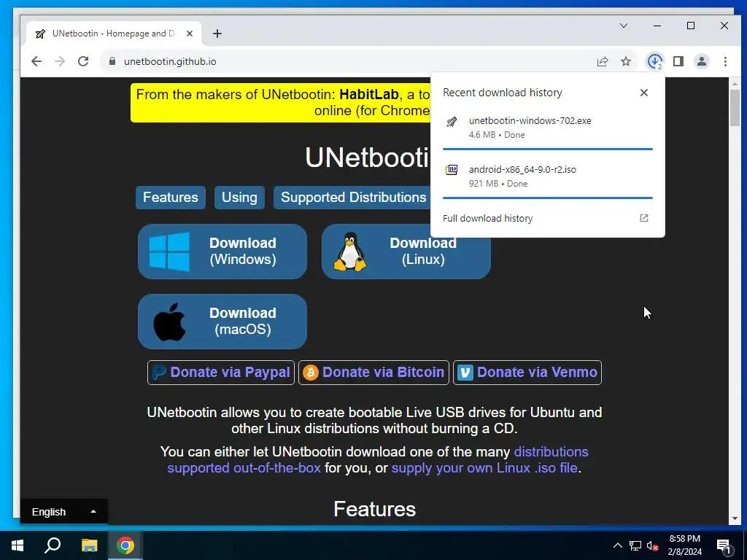Open downloaded android-x86_64-9.0-r2.iso entry
The width and height of the screenshot is (747, 560).
tap(547, 176)
